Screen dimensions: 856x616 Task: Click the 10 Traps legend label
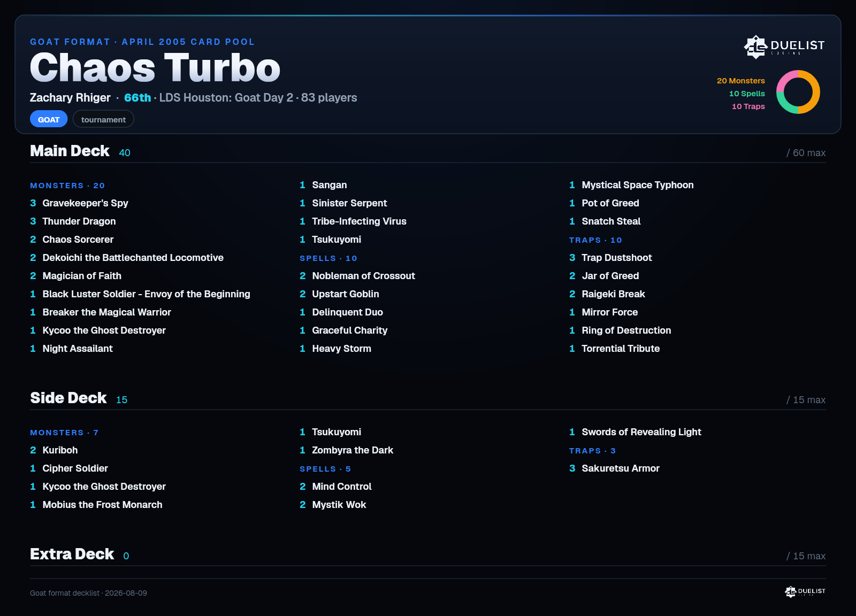pos(748,106)
